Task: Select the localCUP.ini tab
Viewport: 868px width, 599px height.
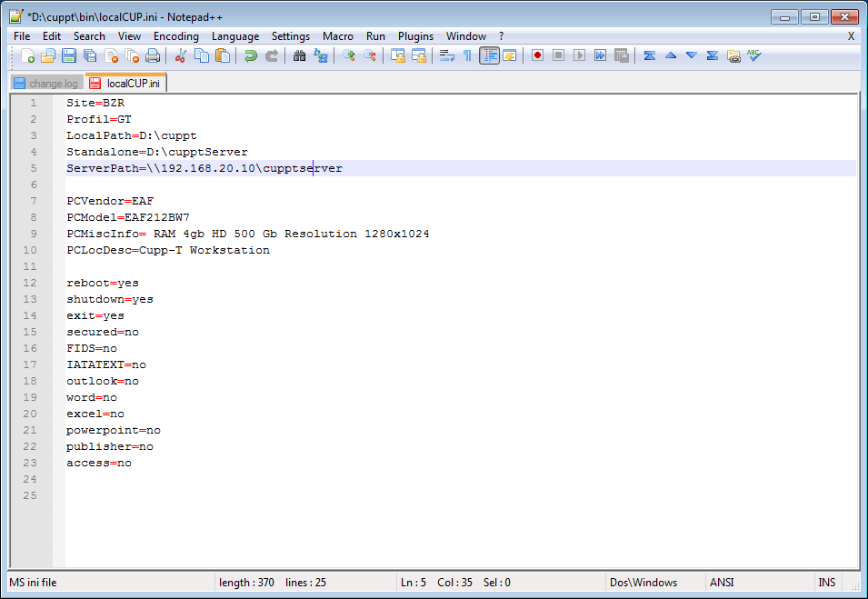Action: coord(126,84)
